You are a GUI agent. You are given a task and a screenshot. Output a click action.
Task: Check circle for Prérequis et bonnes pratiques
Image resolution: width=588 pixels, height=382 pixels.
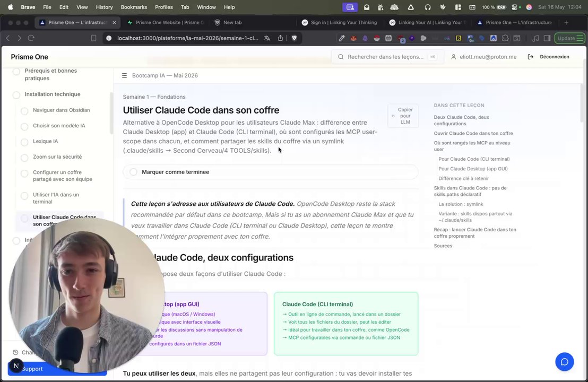(x=16, y=71)
